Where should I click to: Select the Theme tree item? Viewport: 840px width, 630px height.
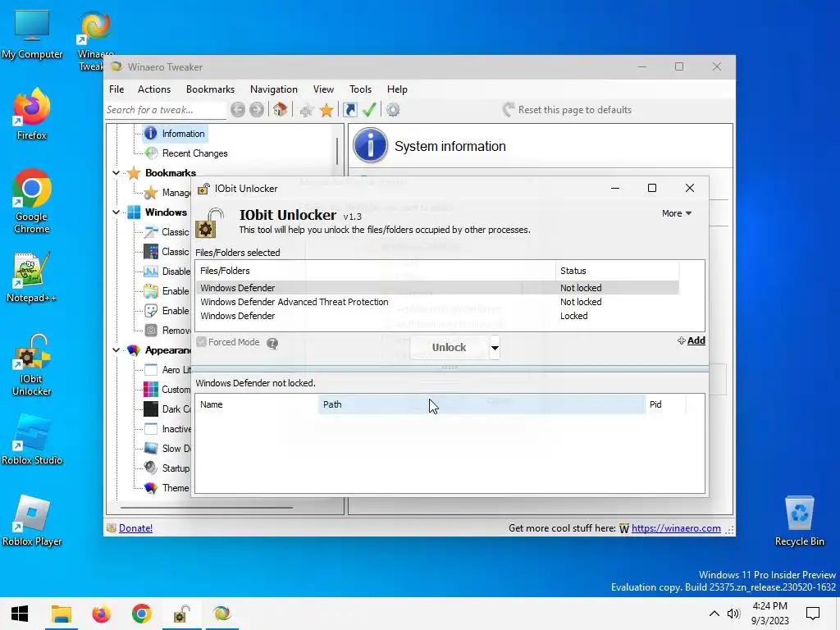(176, 488)
